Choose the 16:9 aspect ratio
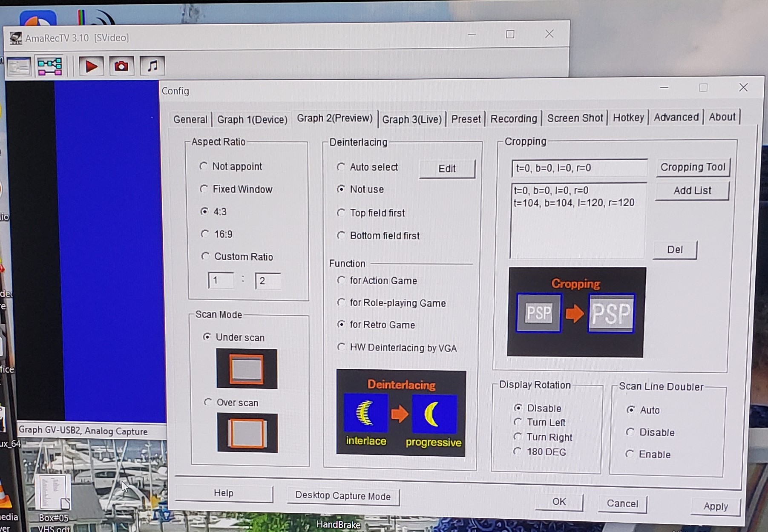 (x=216, y=234)
